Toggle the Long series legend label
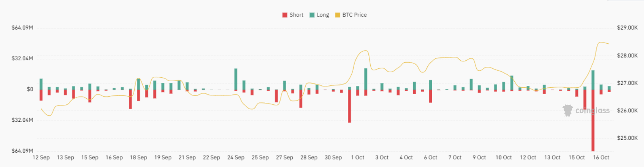This screenshot has height=167, width=644. pos(323,15)
